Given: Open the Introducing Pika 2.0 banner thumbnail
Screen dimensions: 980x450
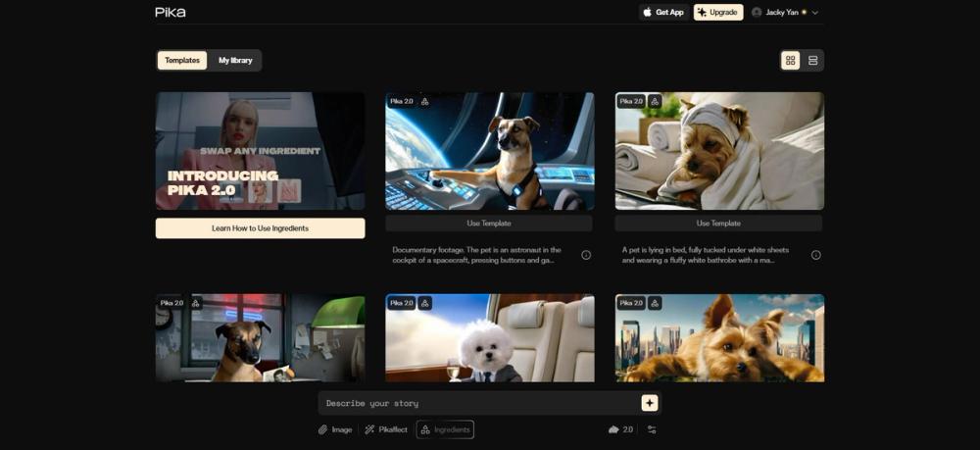Looking at the screenshot, I should (x=260, y=151).
